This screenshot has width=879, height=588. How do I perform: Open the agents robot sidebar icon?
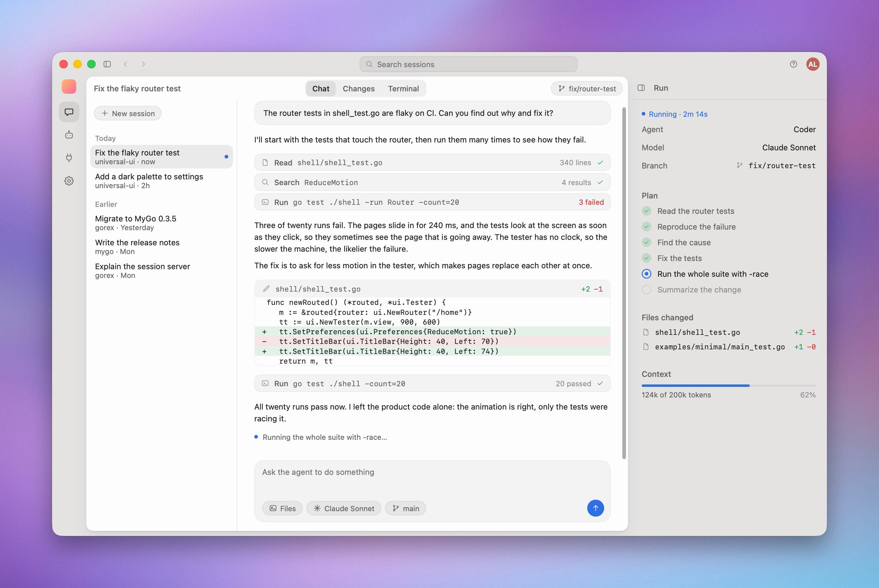[69, 135]
